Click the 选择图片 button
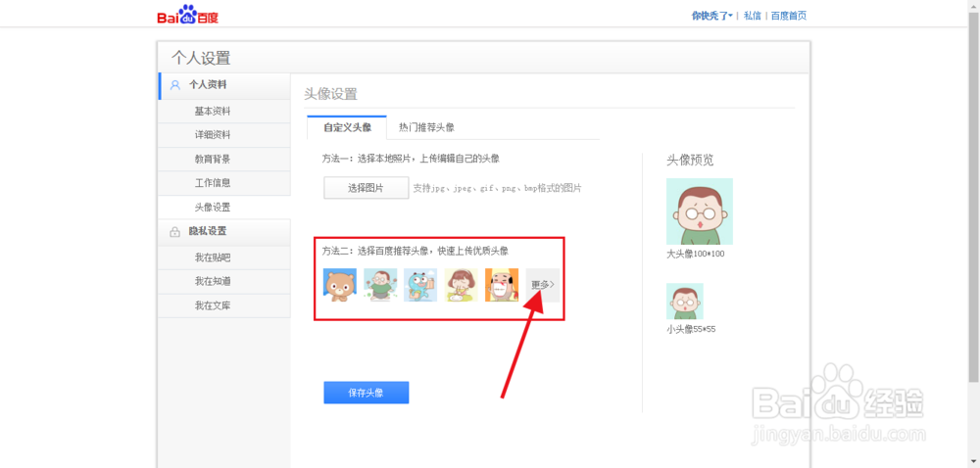Image resolution: width=980 pixels, height=468 pixels. pos(366,187)
